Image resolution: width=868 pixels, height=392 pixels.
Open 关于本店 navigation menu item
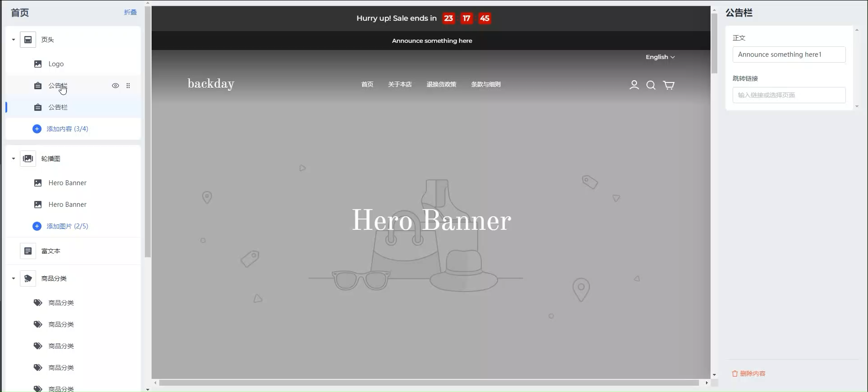coord(400,85)
